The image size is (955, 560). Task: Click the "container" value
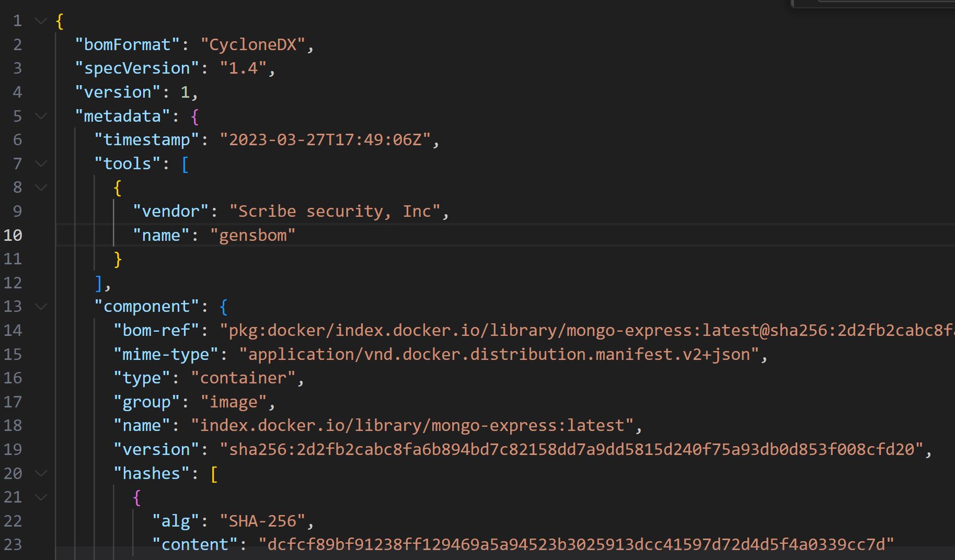[244, 378]
